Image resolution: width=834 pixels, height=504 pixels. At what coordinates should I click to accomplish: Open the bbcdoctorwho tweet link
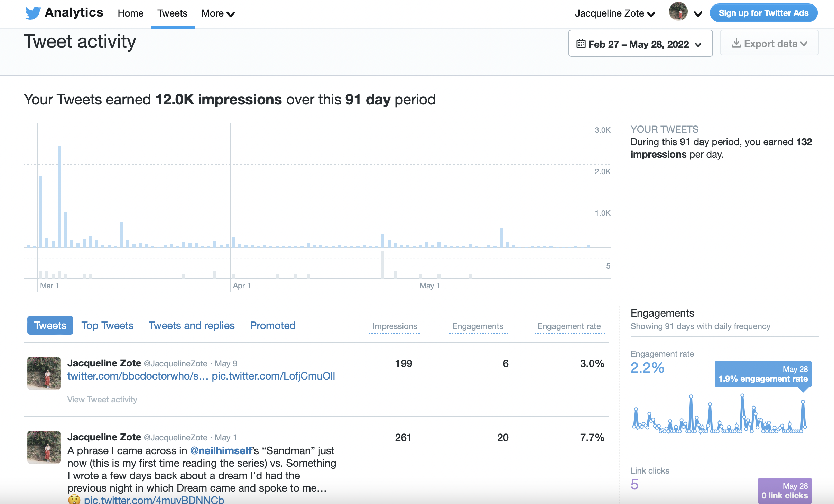138,376
